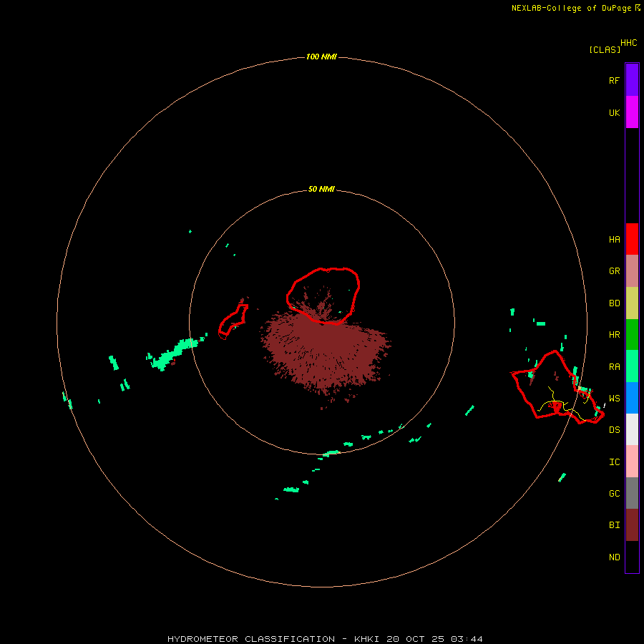644x644 pixels.
Task: Click the large red island outline east
Action: point(557,387)
